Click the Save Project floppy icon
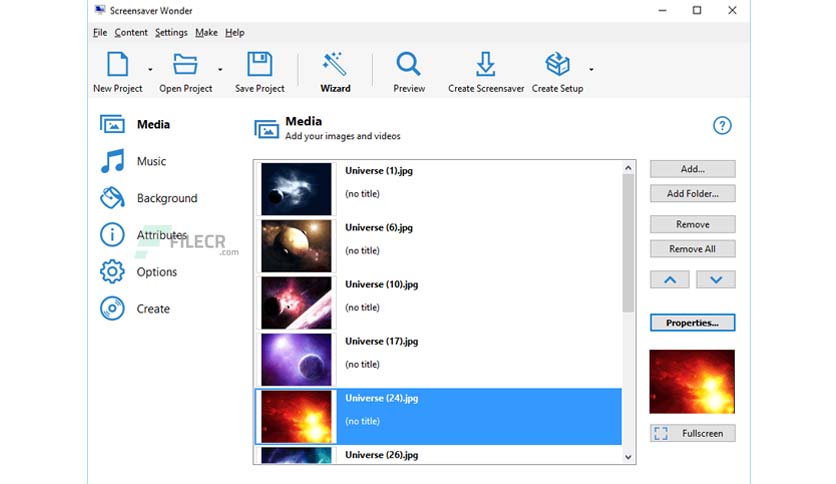 [260, 64]
